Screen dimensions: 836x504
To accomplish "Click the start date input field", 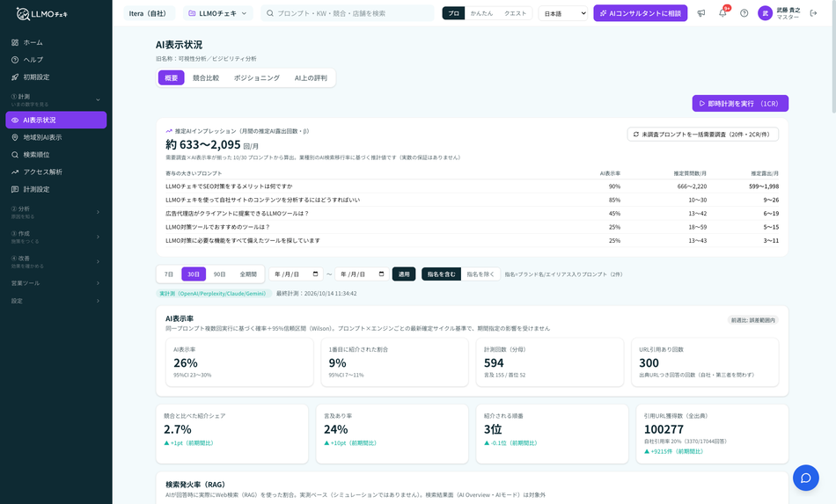I will click(x=296, y=274).
